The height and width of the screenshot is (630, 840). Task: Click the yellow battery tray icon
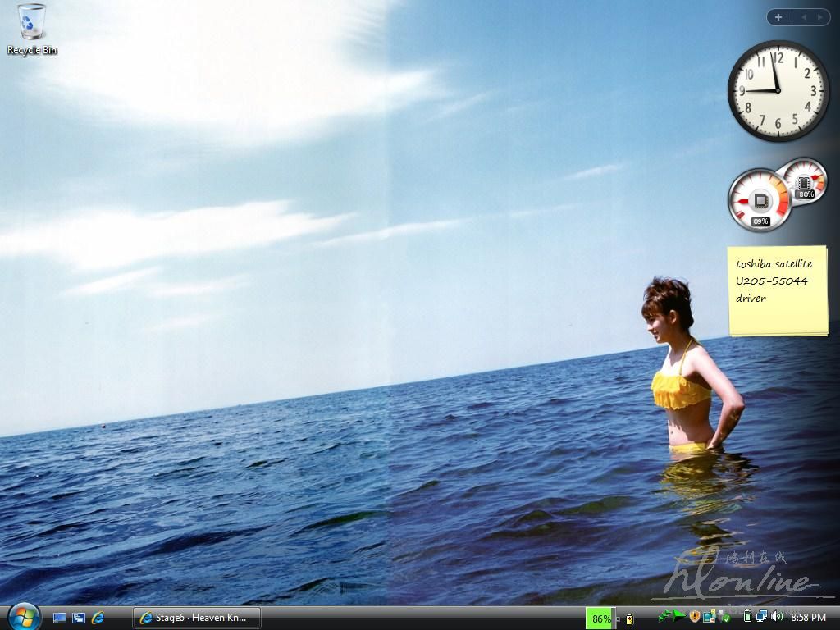629,619
